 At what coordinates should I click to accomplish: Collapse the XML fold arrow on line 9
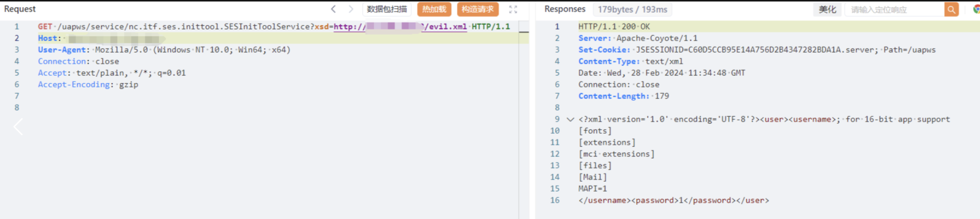pyautogui.click(x=570, y=120)
